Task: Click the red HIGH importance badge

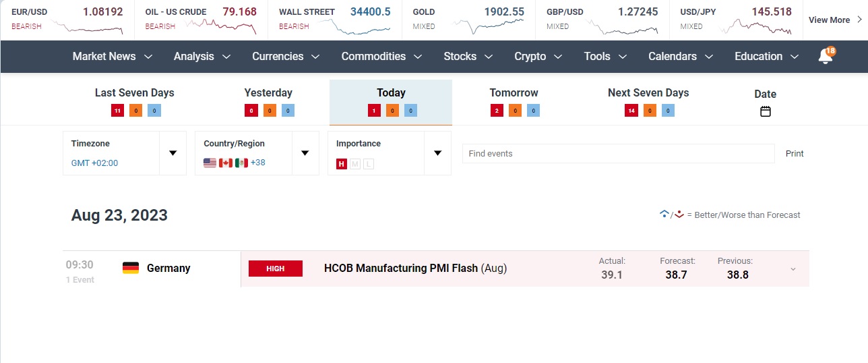Action: [x=276, y=269]
